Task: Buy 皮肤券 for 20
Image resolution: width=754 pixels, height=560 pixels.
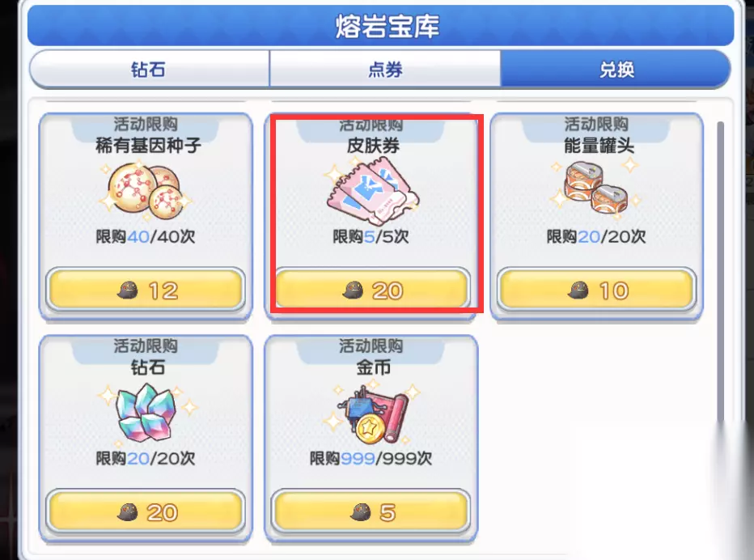Action: 371,290
